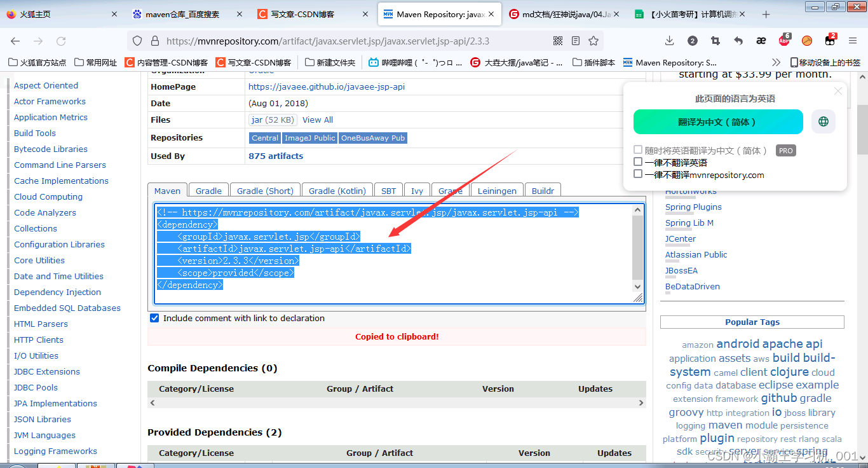Open the æ extension icon
Image resolution: width=868 pixels, height=468 pixels.
click(x=761, y=41)
